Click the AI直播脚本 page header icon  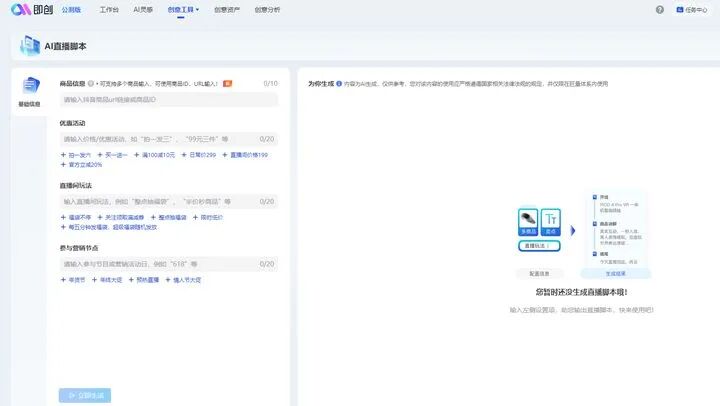click(30, 46)
